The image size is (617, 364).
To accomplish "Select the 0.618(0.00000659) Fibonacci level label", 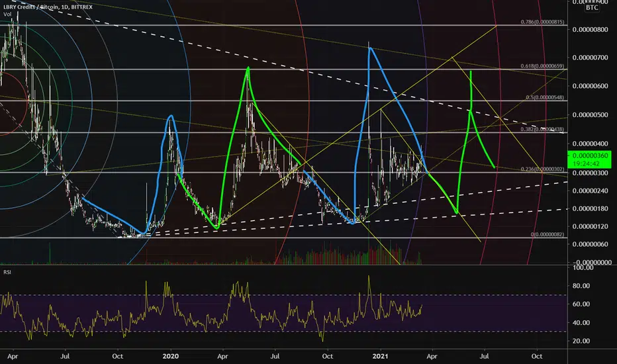I will coord(542,66).
